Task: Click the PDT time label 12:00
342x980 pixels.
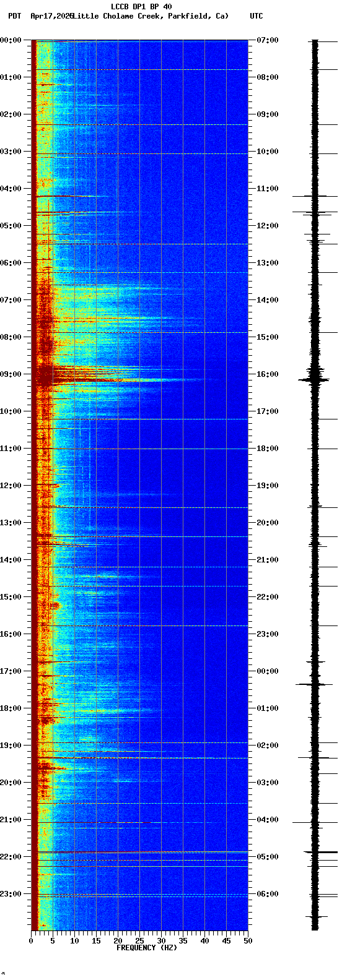Action: click(11, 486)
